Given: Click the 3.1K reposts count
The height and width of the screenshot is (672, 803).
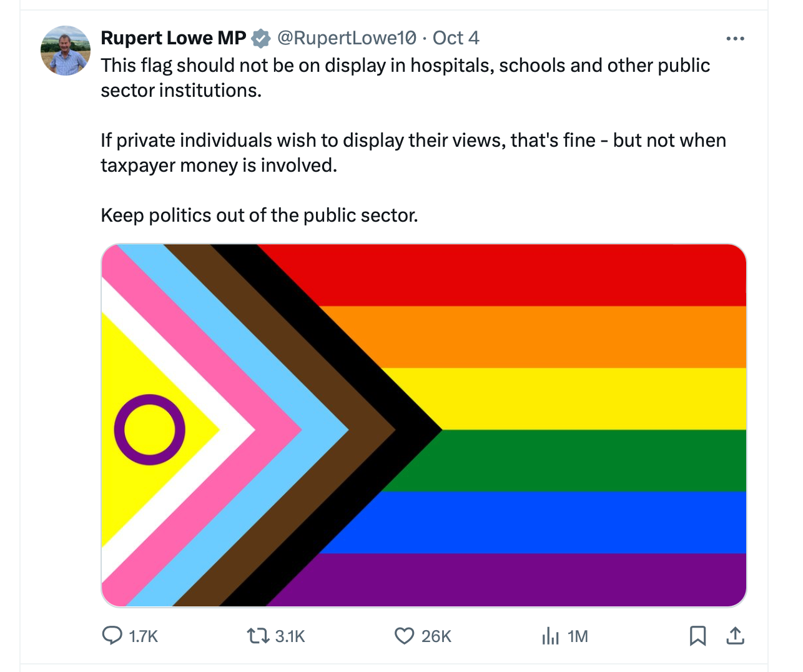Looking at the screenshot, I should pyautogui.click(x=290, y=636).
